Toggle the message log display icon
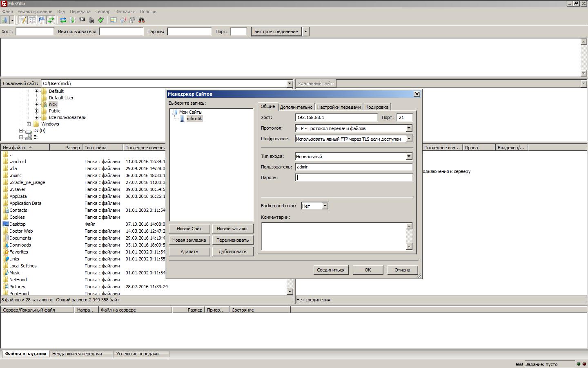The height and width of the screenshot is (368, 588). 23,20
